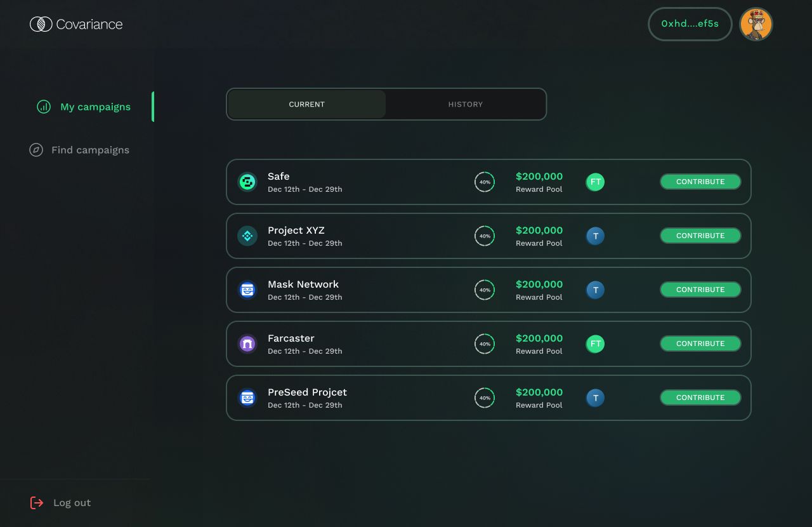Click the Project XYZ campaign title
Screen dimensions: 812x527
point(296,230)
